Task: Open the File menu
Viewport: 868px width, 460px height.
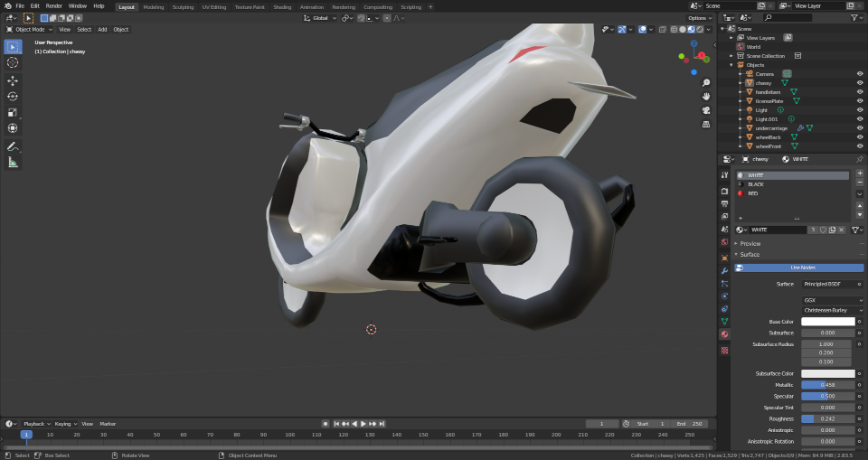Action: (20, 6)
